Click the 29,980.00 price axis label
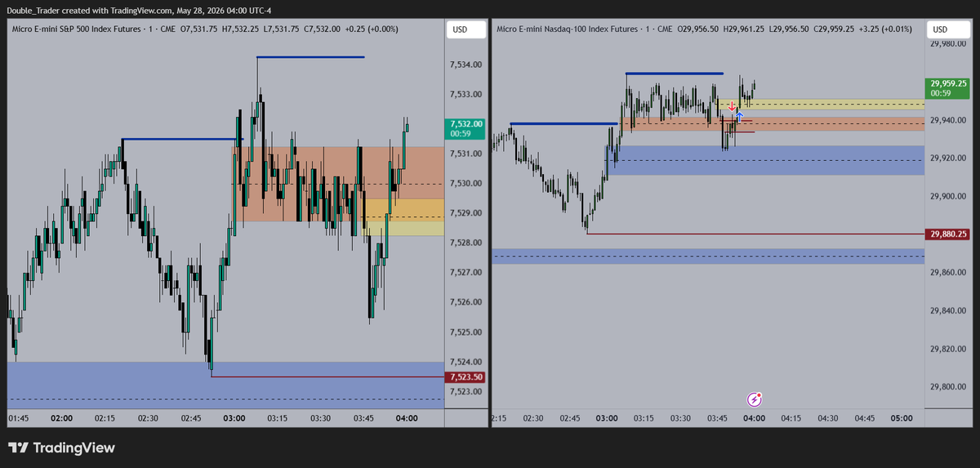Image resolution: width=980 pixels, height=468 pixels. pyautogui.click(x=948, y=44)
